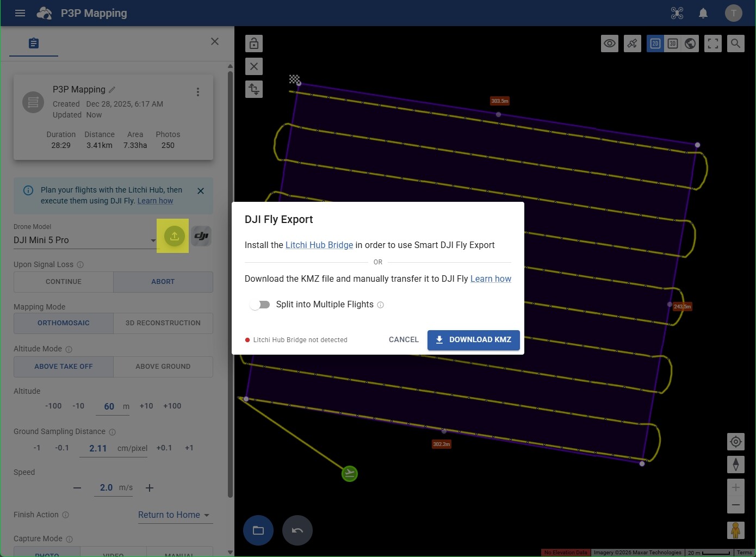Viewport: 756px width, 557px height.
Task: Open the mission three-dot options menu
Action: [198, 92]
